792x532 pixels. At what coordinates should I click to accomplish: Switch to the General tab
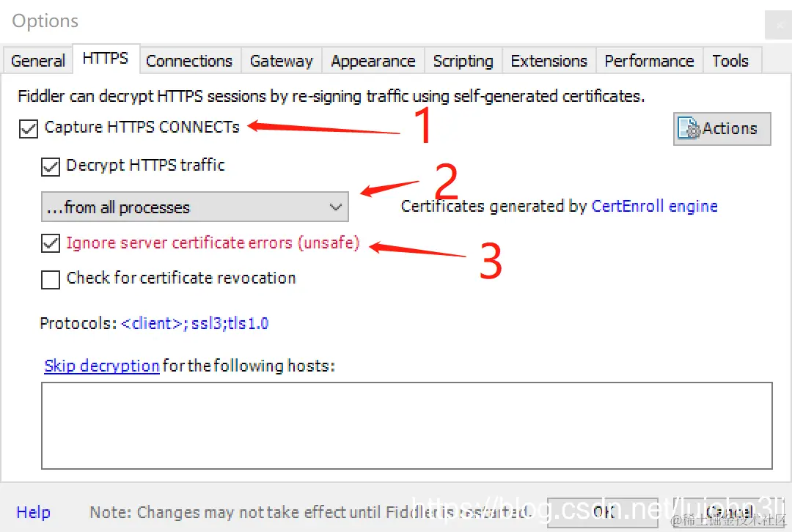click(x=38, y=61)
